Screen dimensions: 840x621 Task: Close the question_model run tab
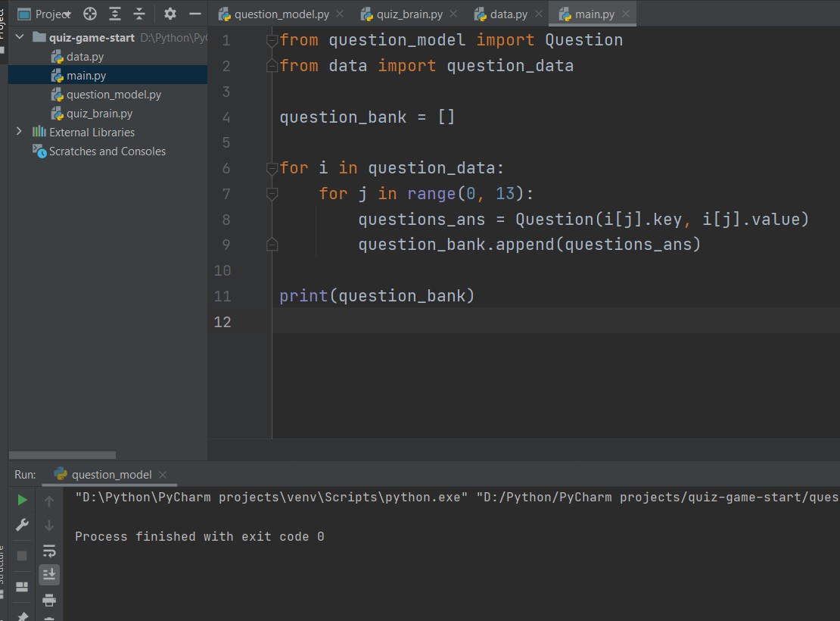coord(163,475)
